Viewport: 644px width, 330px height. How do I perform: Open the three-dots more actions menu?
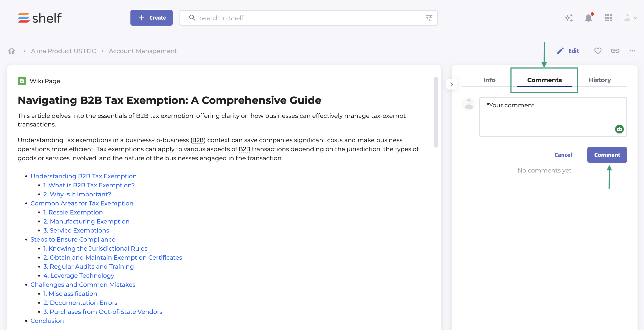(632, 51)
